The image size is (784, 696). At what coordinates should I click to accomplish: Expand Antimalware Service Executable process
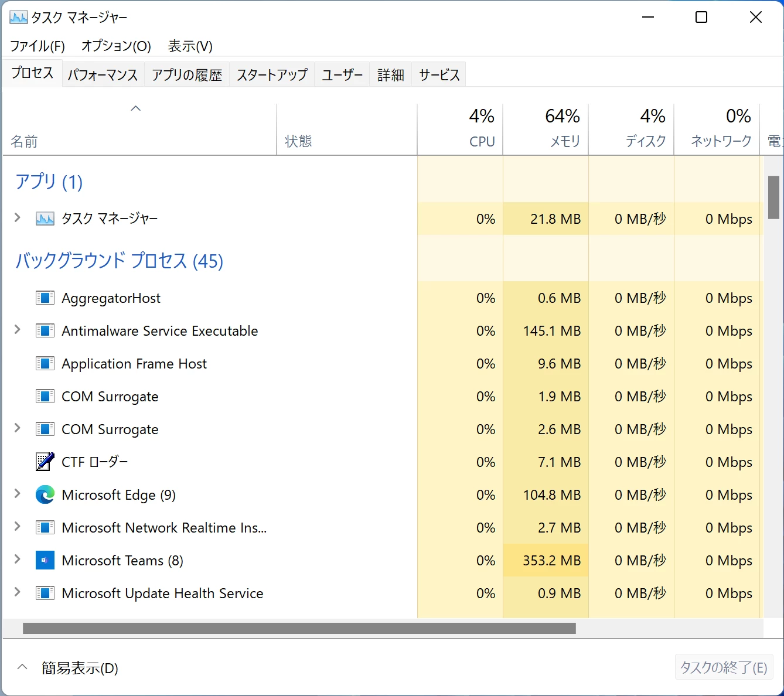(18, 330)
